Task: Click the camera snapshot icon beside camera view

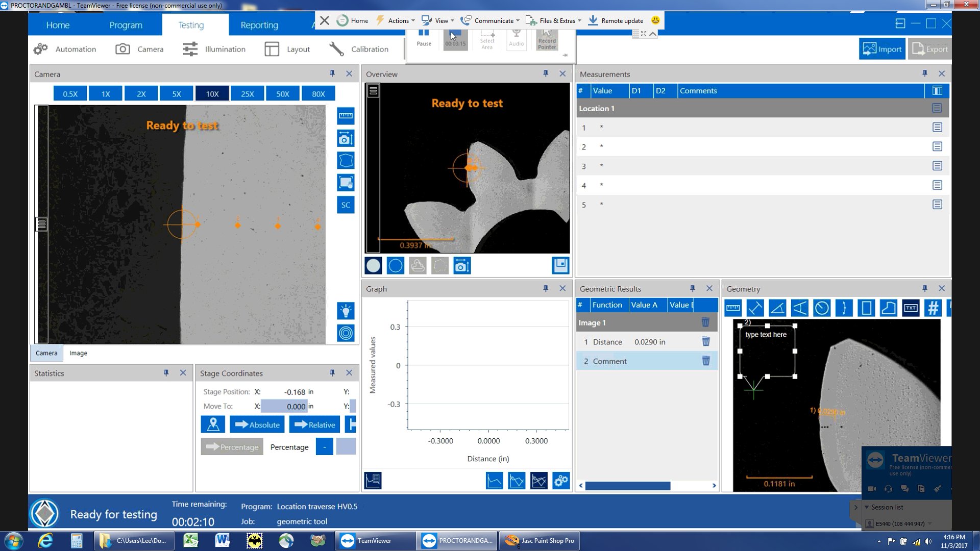Action: tap(346, 138)
